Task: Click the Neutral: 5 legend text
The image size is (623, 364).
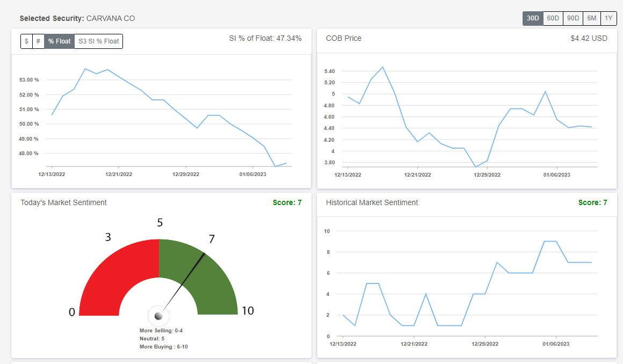Action: click(152, 339)
